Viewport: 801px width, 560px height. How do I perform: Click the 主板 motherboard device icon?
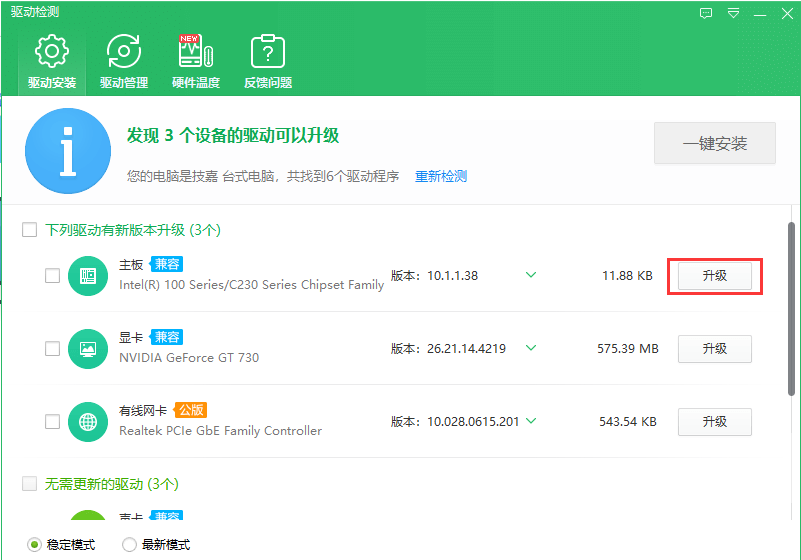pos(88,276)
